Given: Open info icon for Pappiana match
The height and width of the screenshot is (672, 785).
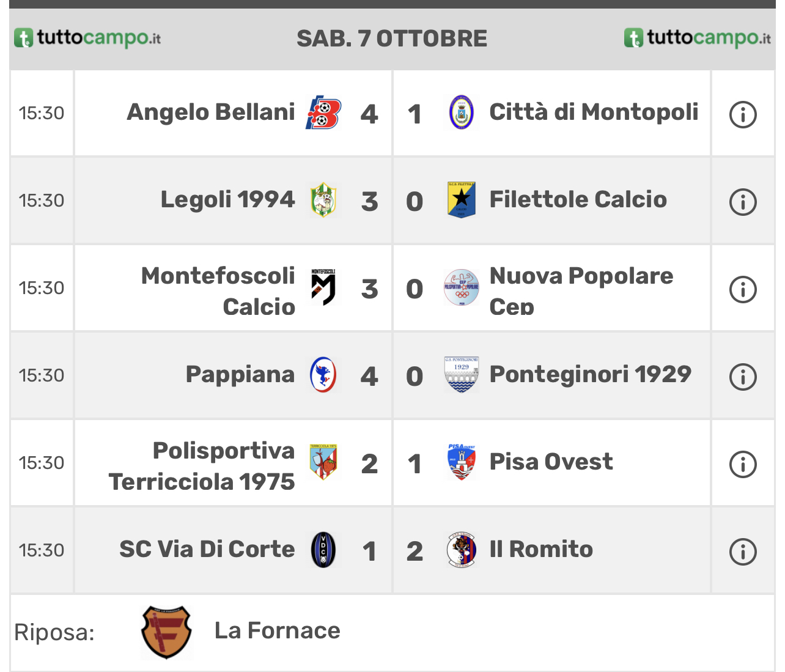Looking at the screenshot, I should coord(743,377).
